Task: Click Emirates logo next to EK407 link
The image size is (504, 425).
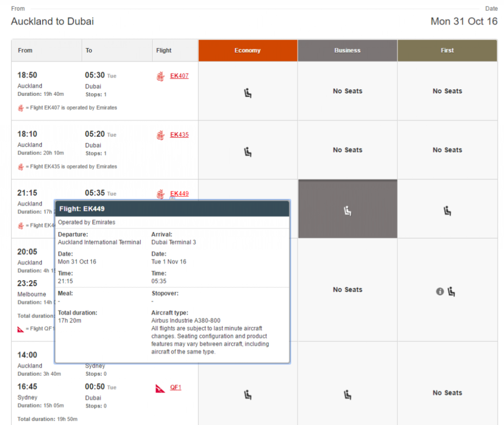Action: tap(160, 76)
